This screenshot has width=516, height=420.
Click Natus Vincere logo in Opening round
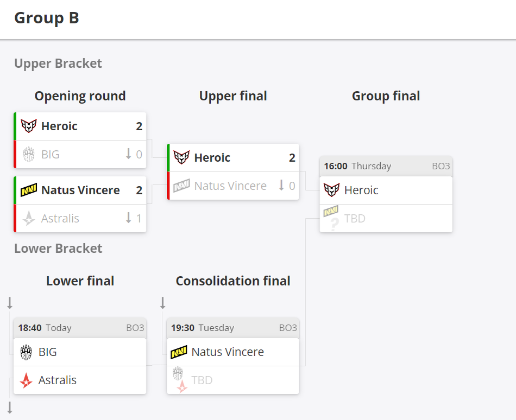[29, 190]
